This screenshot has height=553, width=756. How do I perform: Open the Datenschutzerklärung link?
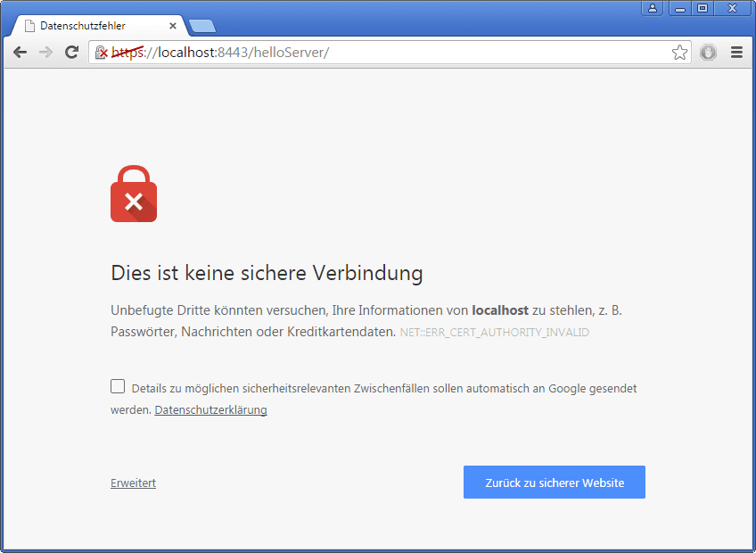click(x=210, y=410)
